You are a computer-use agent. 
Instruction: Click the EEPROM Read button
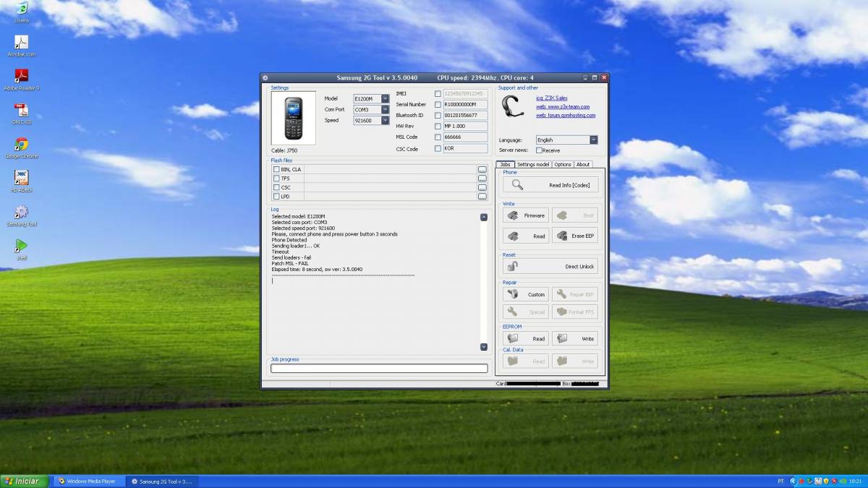(526, 338)
